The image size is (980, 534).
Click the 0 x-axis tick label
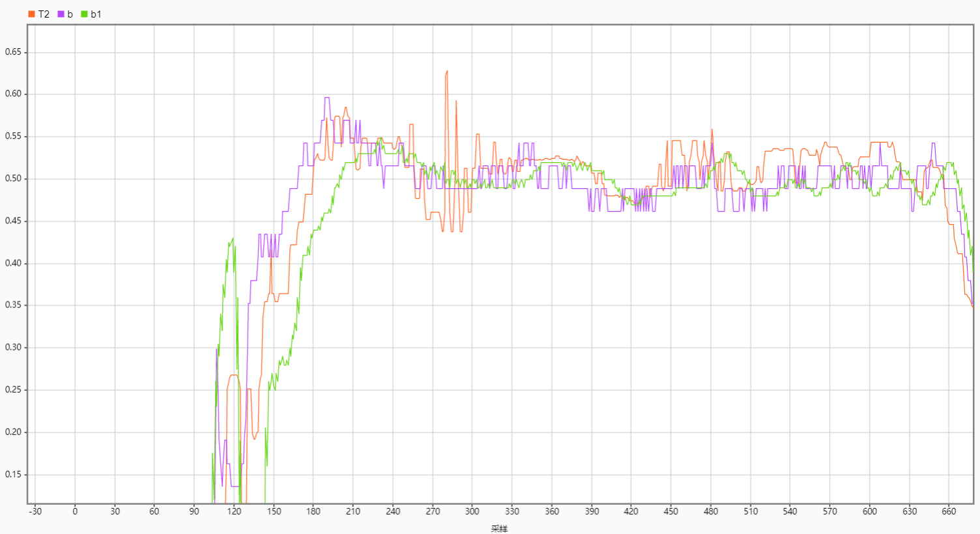75,511
